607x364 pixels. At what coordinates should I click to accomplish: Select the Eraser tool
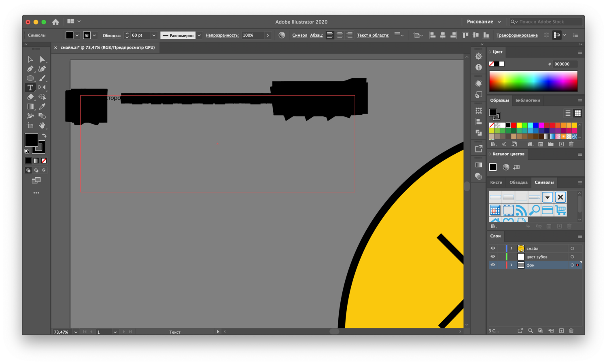[30, 97]
